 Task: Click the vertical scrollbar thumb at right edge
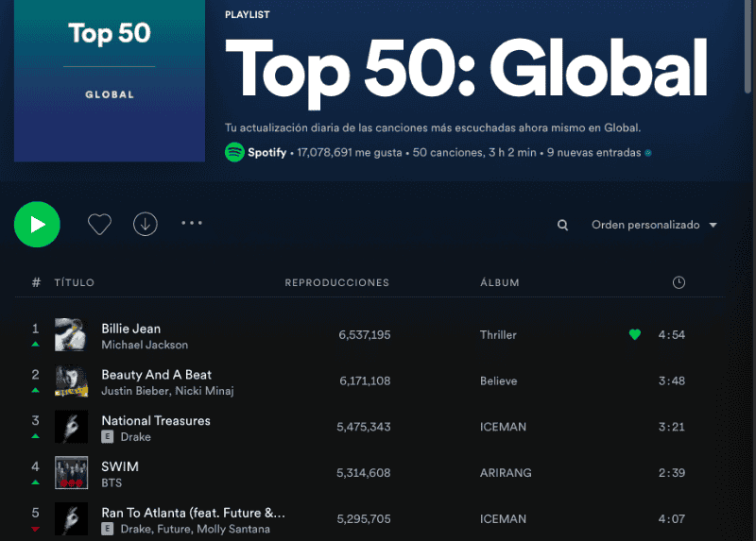click(x=747, y=45)
